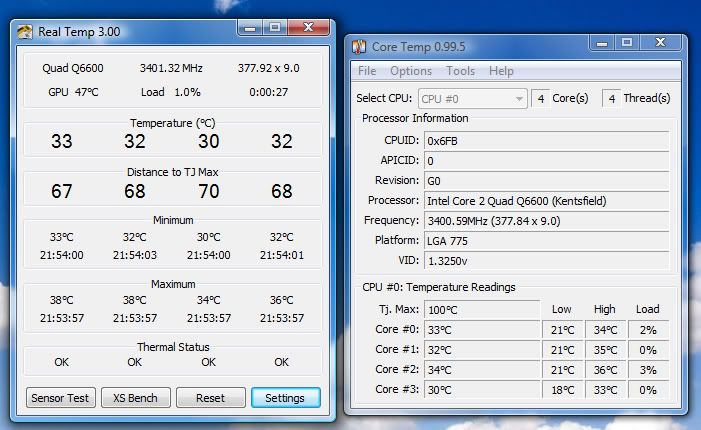Screen dimensions: 701x430
Task: Click the Core #2 temperature 34°C field
Action: (x=482, y=370)
